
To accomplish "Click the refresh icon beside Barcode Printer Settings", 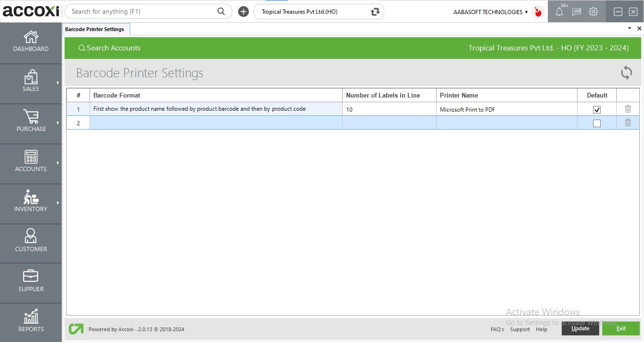I will tap(626, 73).
